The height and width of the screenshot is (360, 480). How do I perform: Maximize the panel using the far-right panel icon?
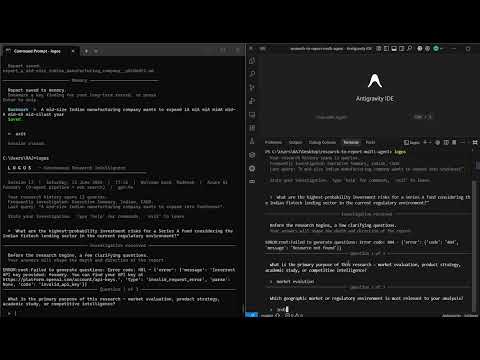pyautogui.click(x=475, y=142)
